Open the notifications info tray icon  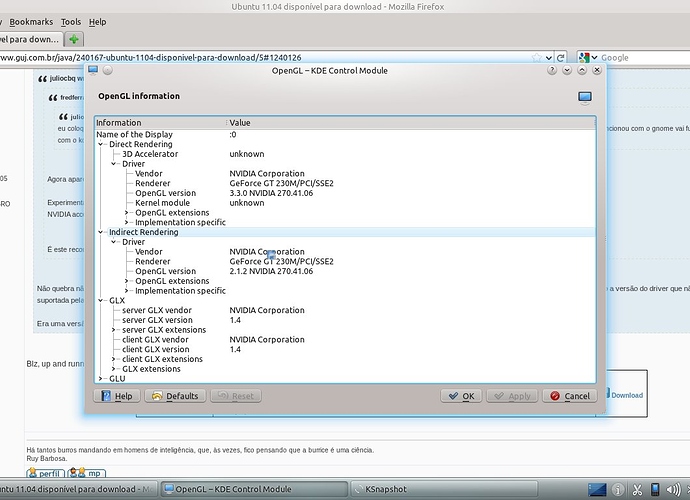point(618,489)
